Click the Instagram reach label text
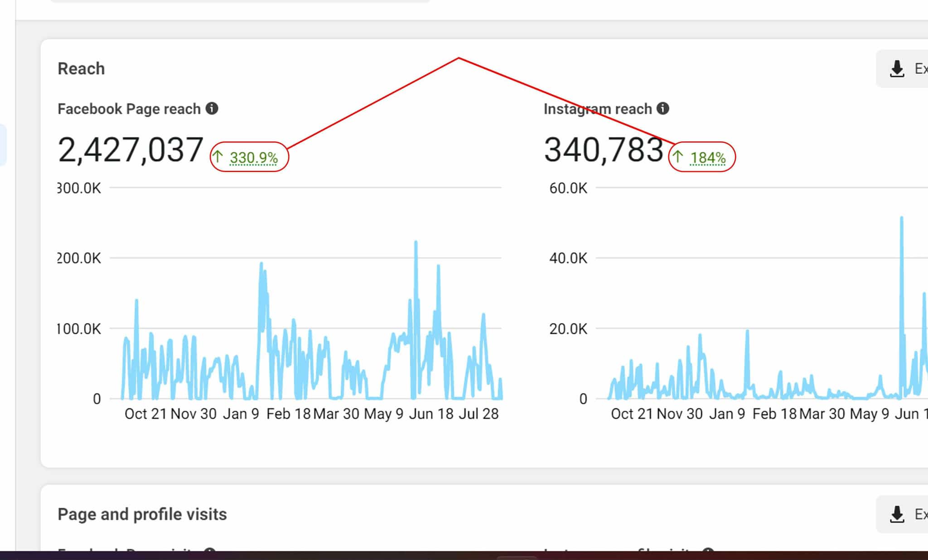This screenshot has width=928, height=560. (x=597, y=109)
